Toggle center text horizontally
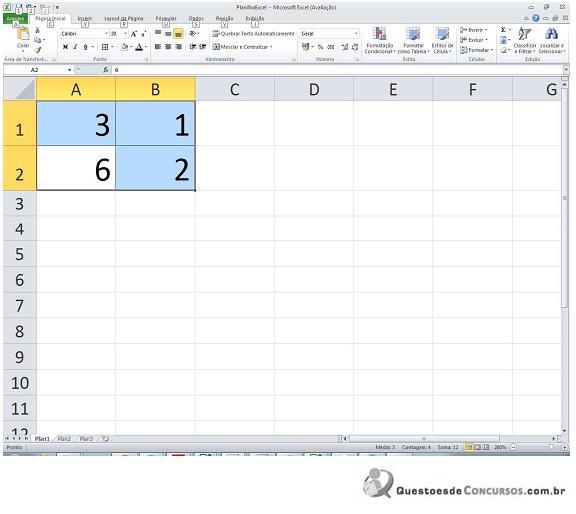The image size is (576, 514). [x=168, y=47]
